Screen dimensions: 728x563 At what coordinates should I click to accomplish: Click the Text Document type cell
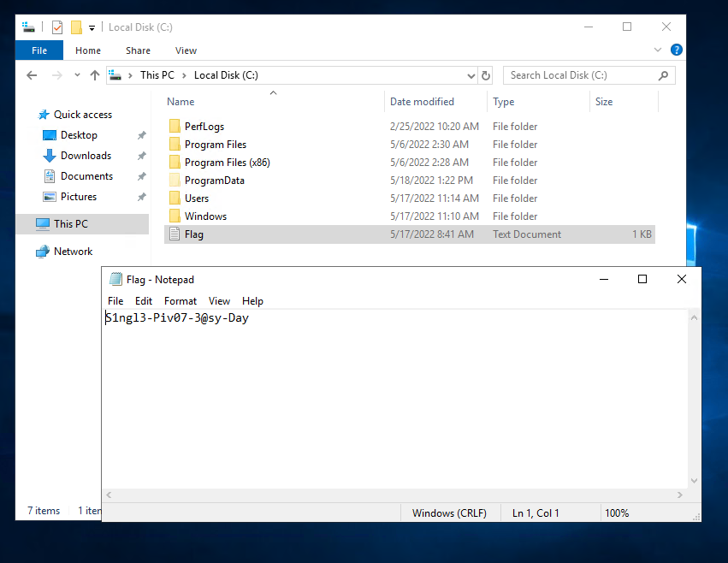point(527,234)
